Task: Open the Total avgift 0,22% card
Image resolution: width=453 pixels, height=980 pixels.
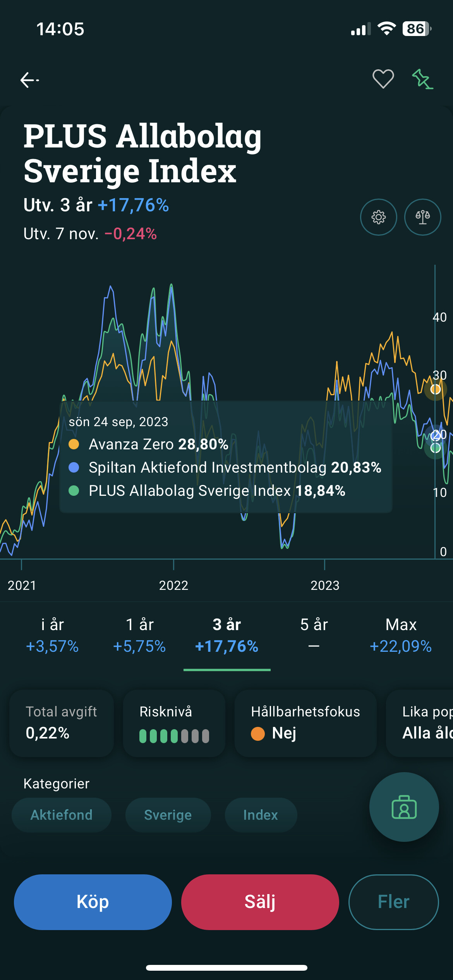Action: click(62, 723)
